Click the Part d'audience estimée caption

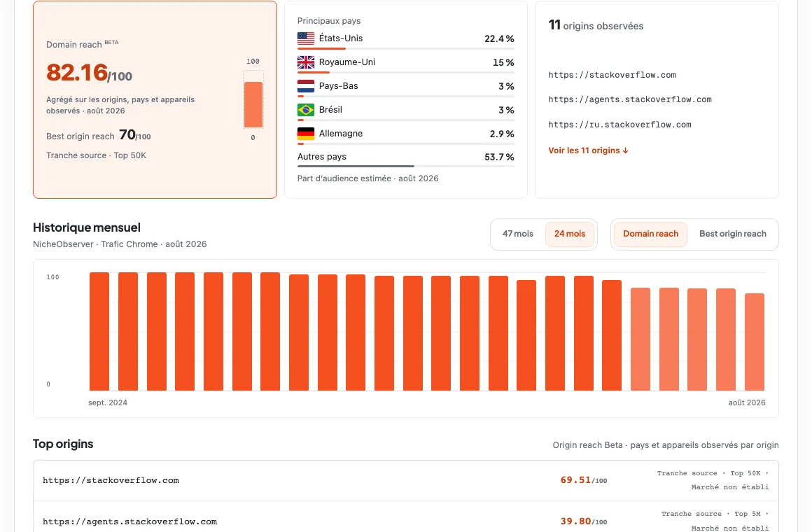click(367, 178)
